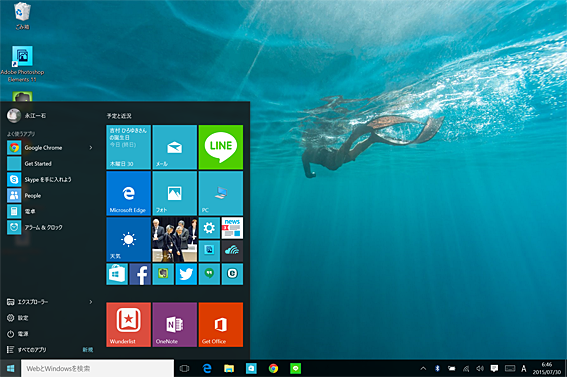Open Task View on the taskbar
567x377 pixels.
(x=184, y=368)
